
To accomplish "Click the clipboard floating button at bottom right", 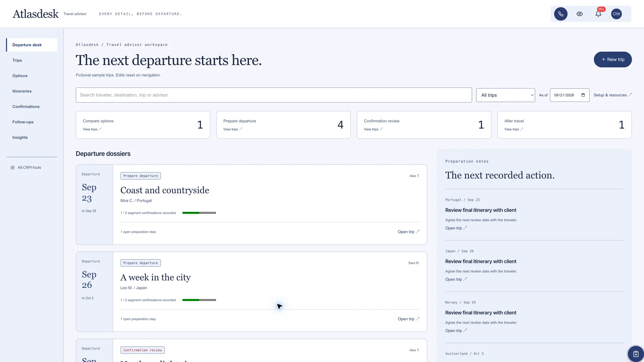I will tap(636, 354).
